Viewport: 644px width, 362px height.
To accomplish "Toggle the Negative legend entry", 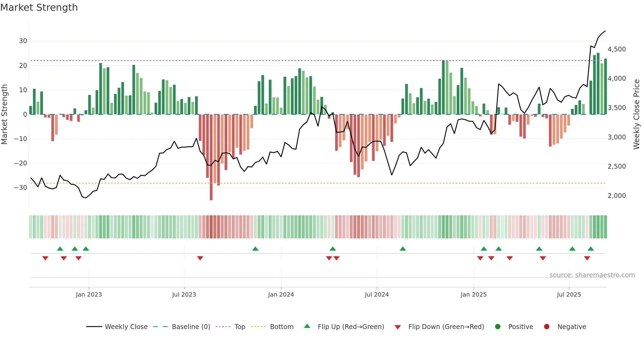I will [565, 327].
